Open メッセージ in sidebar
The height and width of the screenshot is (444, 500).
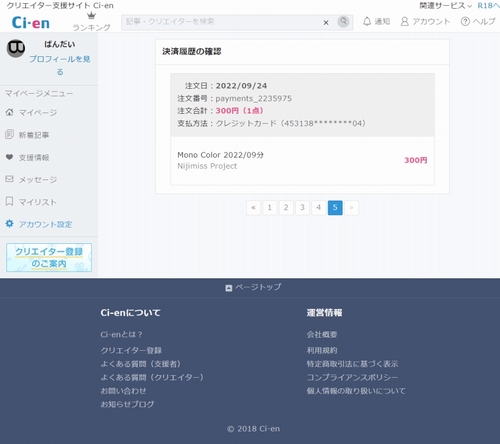31,180
